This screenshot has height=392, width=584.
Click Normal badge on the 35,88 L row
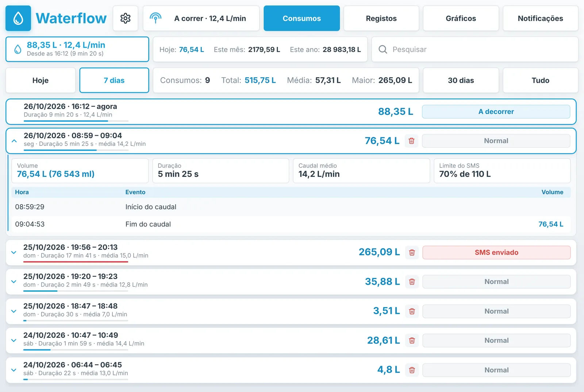[x=496, y=282]
